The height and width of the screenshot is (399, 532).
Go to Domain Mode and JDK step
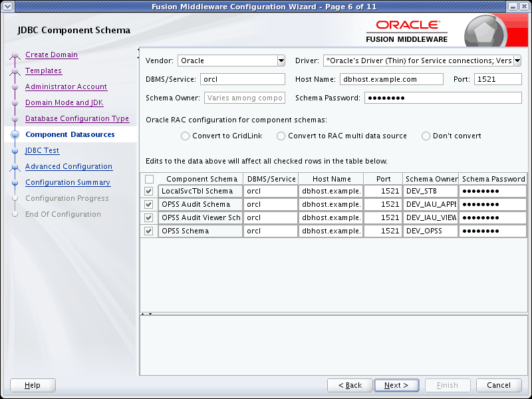point(65,102)
